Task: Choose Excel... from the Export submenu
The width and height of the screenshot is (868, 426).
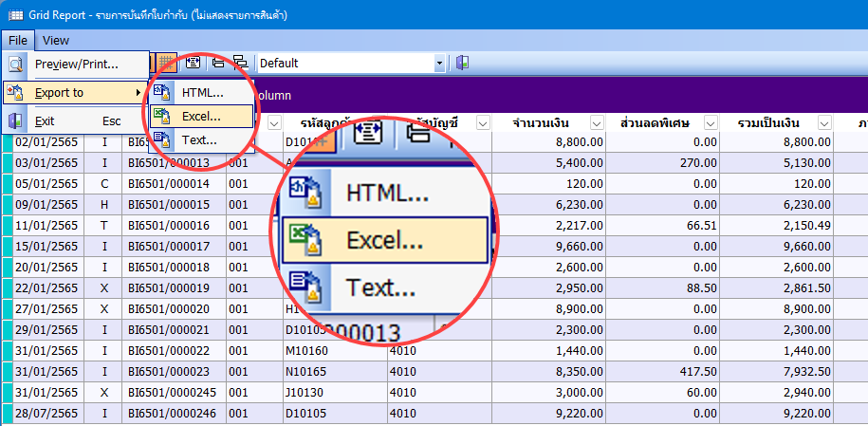Action: click(201, 117)
